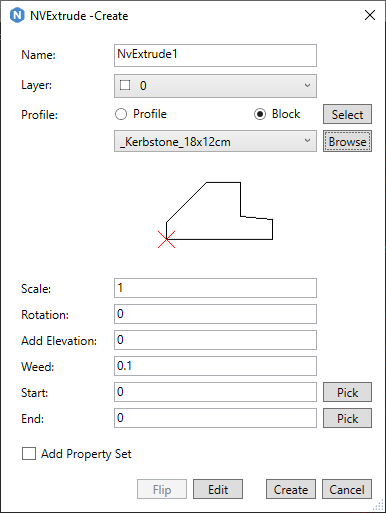This screenshot has width=386, height=513.
Task: Click the red cross insertion point marker
Action: coord(166,239)
